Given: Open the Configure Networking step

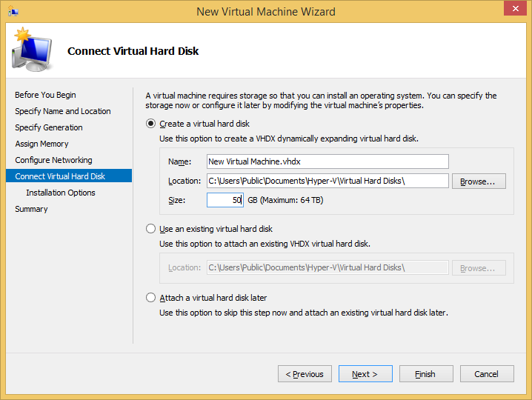Looking at the screenshot, I should coord(53,160).
